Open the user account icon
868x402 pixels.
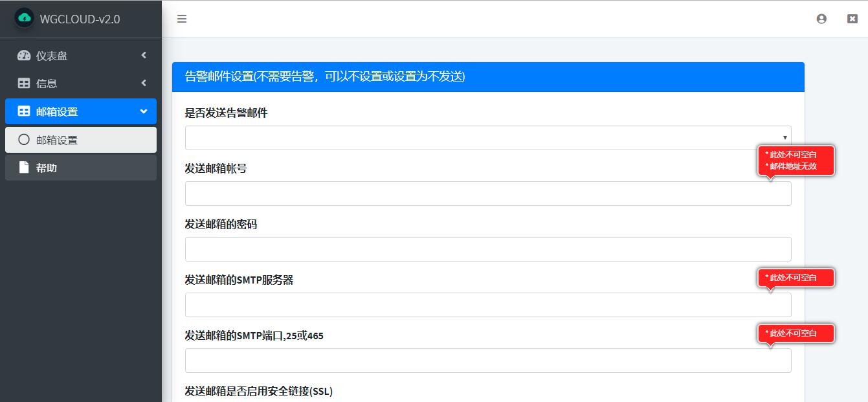click(x=821, y=19)
